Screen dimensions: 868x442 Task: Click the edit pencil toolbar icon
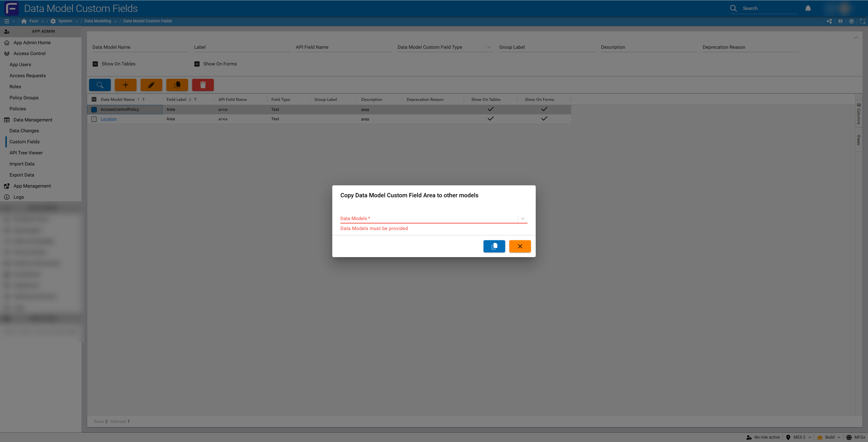coord(151,85)
